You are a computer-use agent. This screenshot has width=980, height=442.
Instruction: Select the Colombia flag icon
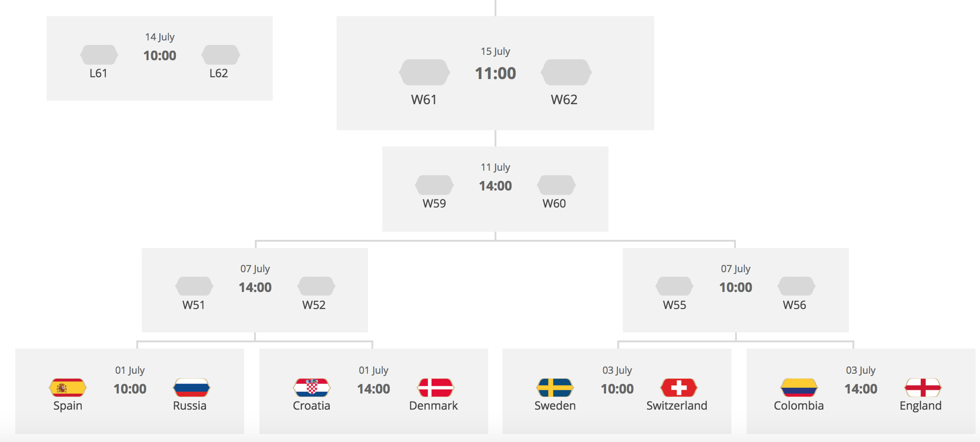click(x=799, y=388)
